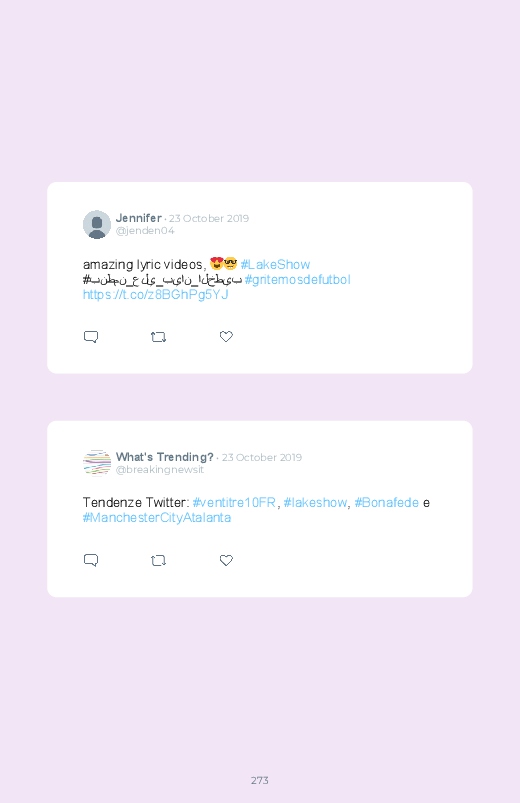Open Jennifer's profile avatar
The height and width of the screenshot is (803, 520).
[97, 224]
